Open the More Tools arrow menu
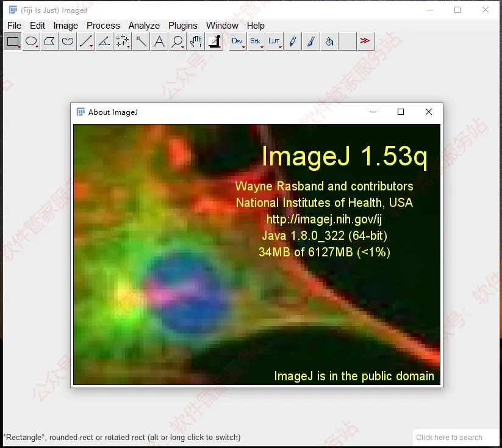Image resolution: width=502 pixels, height=448 pixels. [365, 42]
